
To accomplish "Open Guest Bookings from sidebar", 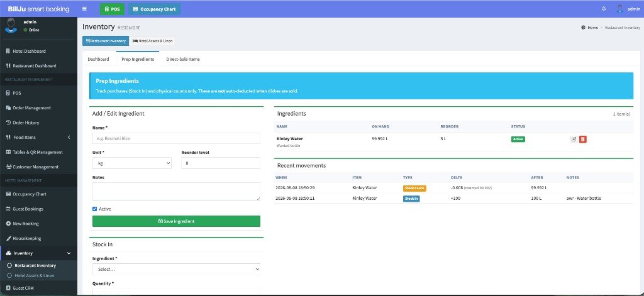I will pyautogui.click(x=28, y=209).
